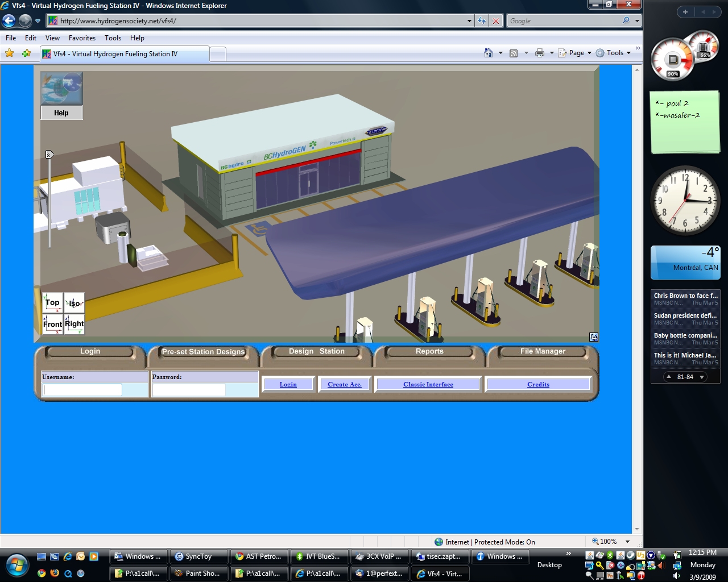Expand the Tools dropdown in the command bar
The width and height of the screenshot is (728, 582).
click(x=615, y=53)
